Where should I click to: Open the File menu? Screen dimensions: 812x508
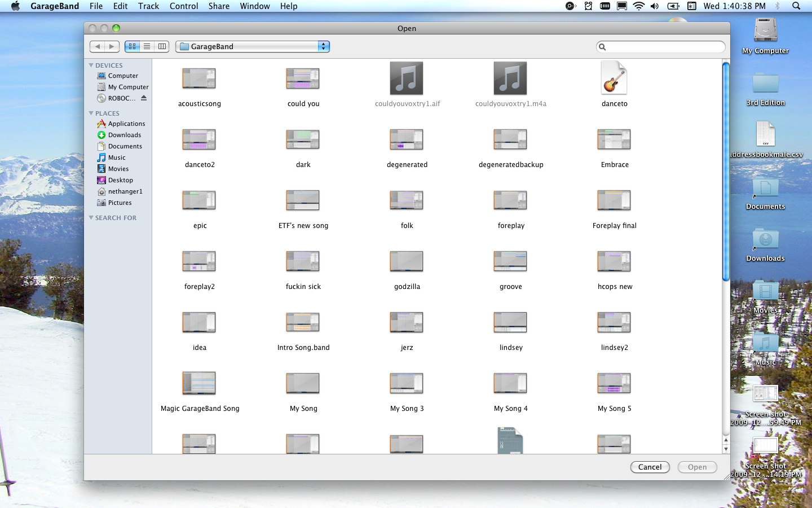[96, 6]
